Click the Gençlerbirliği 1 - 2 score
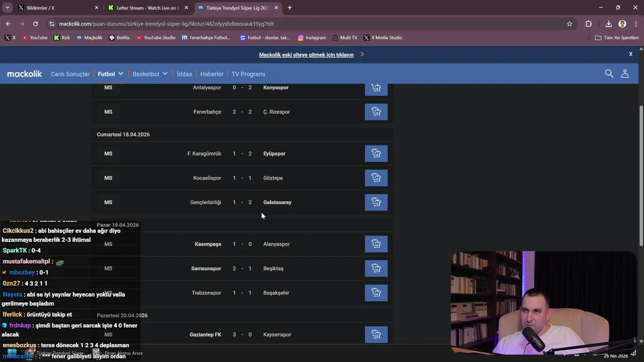 (x=242, y=202)
